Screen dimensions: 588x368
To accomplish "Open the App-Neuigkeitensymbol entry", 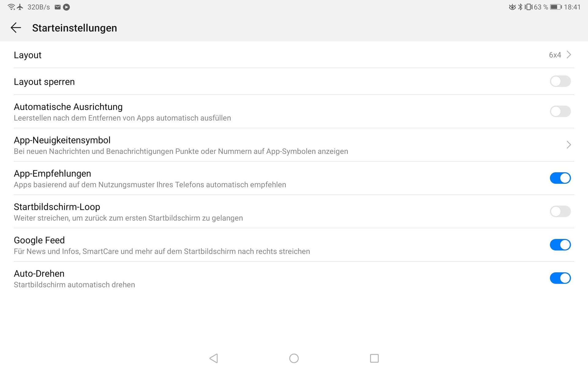I will 294,145.
